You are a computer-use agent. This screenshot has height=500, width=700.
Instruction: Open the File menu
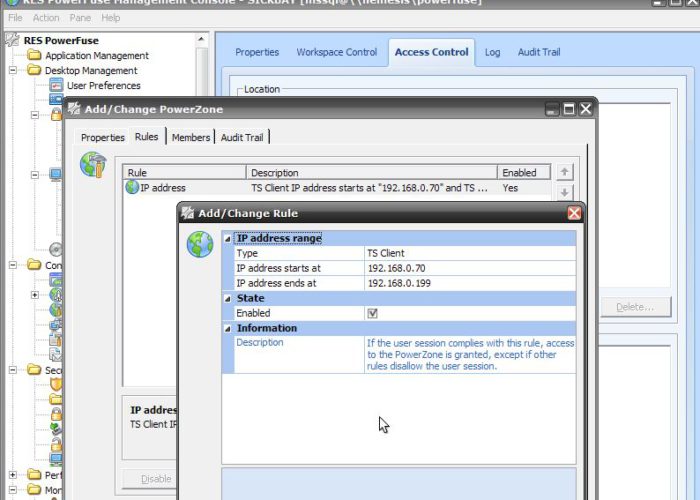[x=15, y=18]
